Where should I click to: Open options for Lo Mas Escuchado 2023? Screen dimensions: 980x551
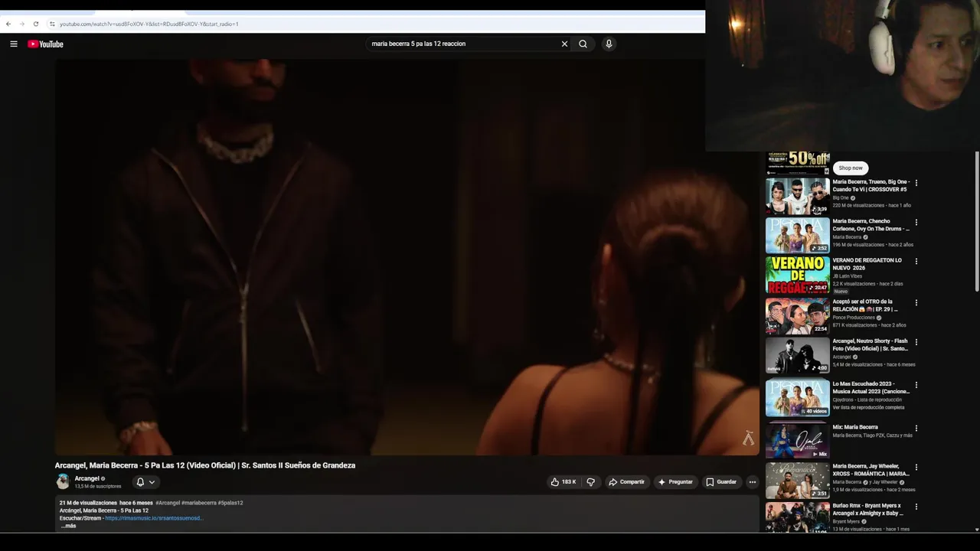coord(916,385)
